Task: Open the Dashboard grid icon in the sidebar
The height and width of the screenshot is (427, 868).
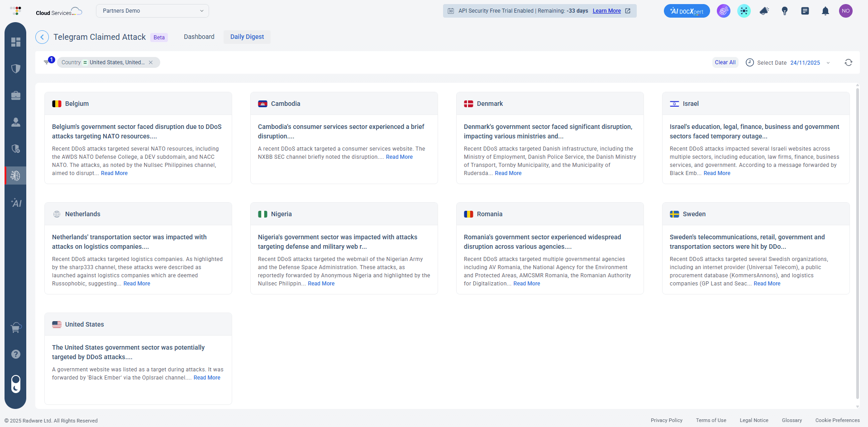Action: click(x=15, y=42)
